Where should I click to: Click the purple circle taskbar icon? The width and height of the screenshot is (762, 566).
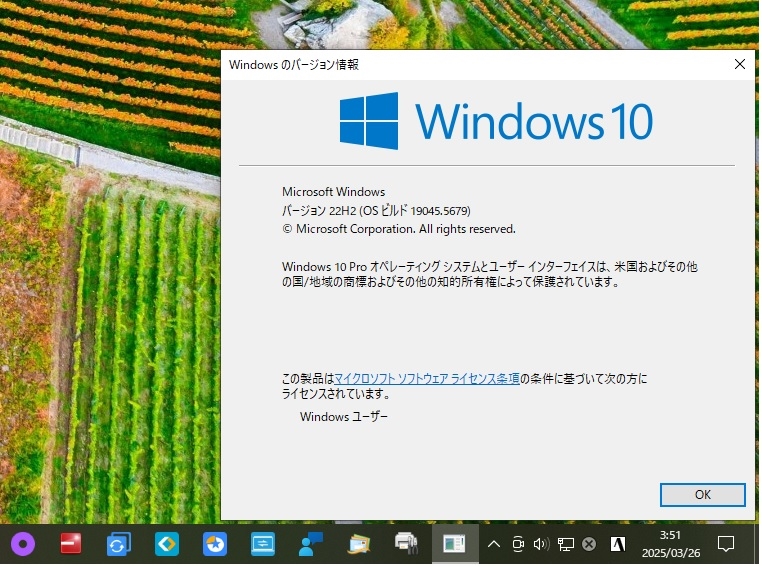point(22,544)
